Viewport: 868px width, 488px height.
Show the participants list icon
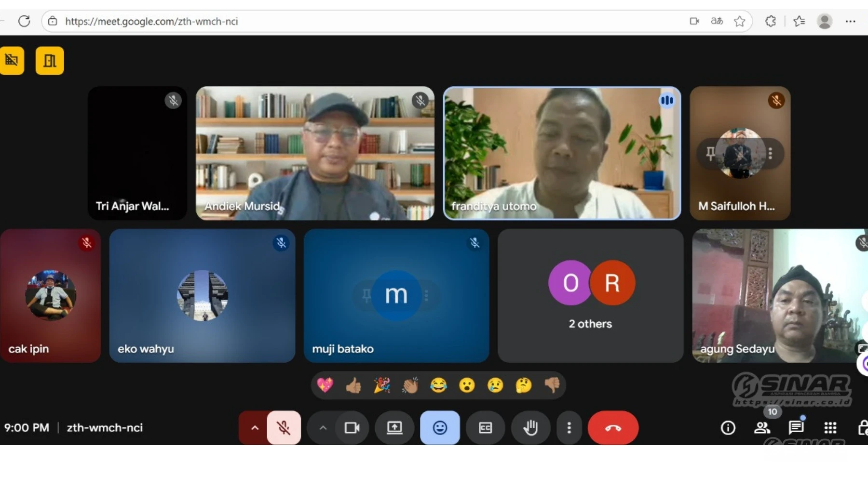[762, 428]
